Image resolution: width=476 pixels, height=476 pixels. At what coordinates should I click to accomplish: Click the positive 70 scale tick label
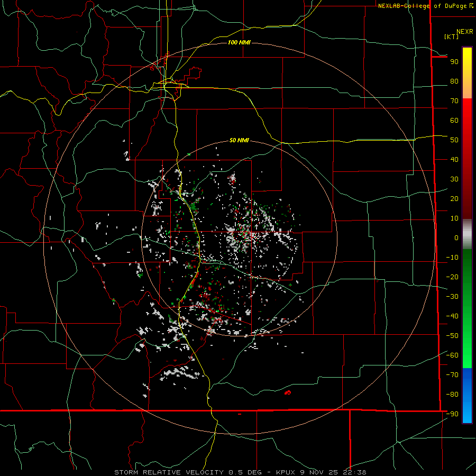tap(454, 101)
